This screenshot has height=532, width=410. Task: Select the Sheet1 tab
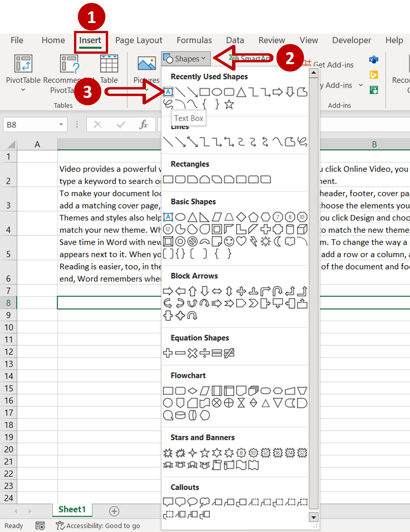point(72,509)
